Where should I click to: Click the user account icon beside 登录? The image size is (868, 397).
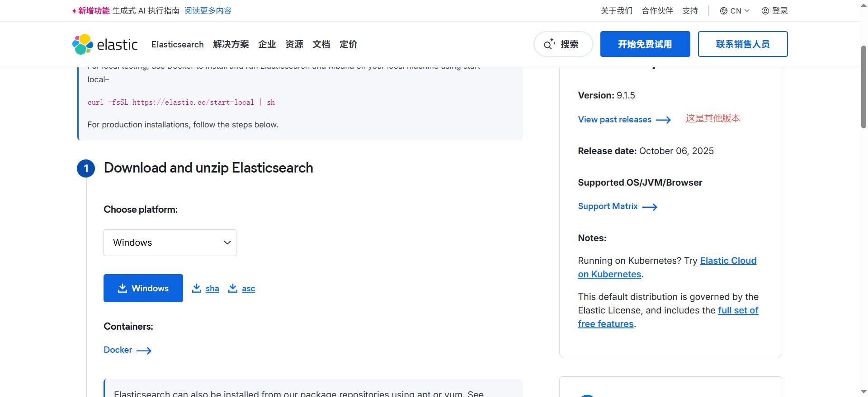tap(765, 11)
